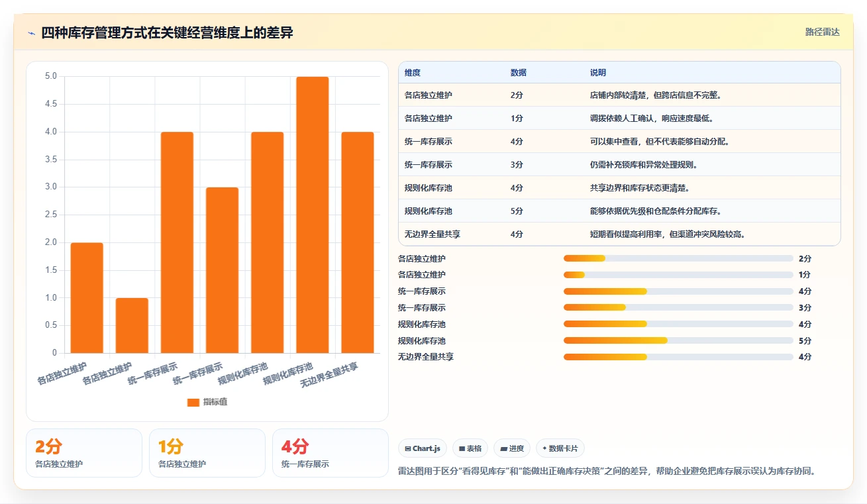Image resolution: width=867 pixels, height=504 pixels.
Task: Select the row 可以集中查看，但不代表能够自动分配。
Action: (x=619, y=142)
